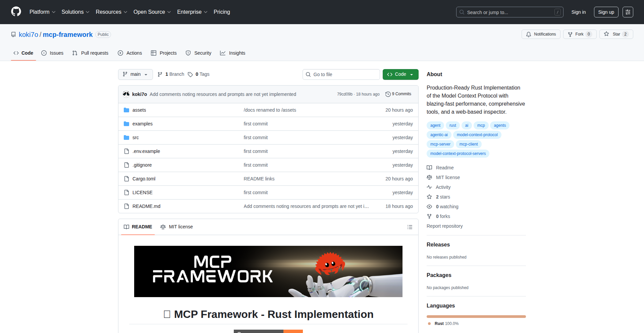Open the Notifications bell
The height and width of the screenshot is (333, 644).
pos(528,34)
